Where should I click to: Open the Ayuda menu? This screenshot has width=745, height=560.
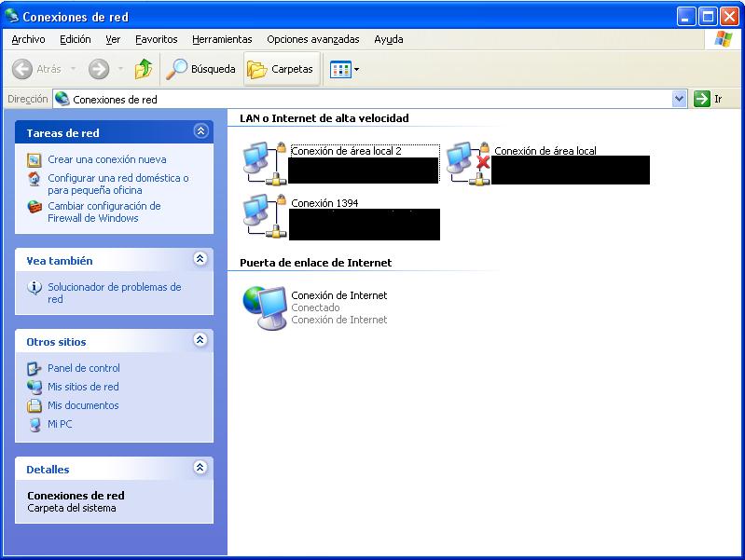tap(389, 39)
